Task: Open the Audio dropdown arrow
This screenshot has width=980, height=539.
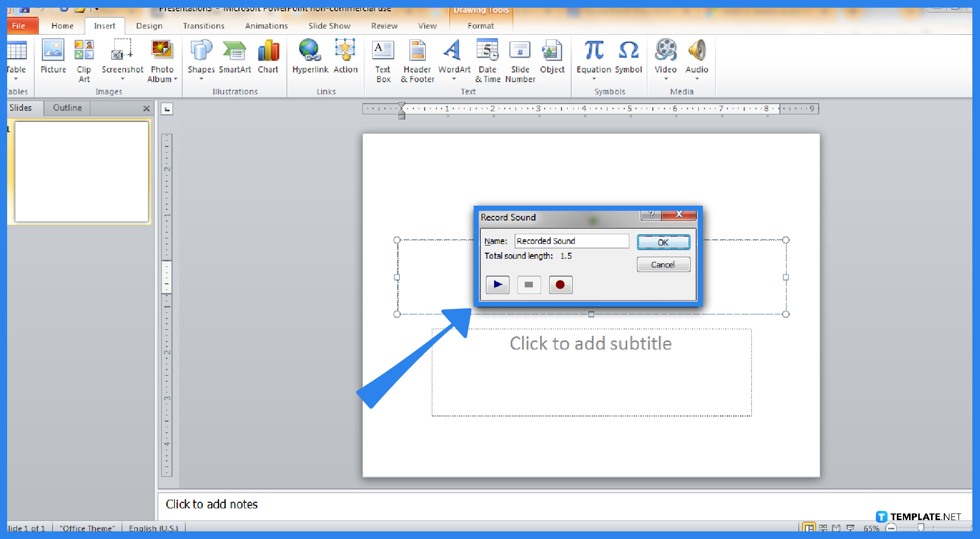Action: (697, 79)
